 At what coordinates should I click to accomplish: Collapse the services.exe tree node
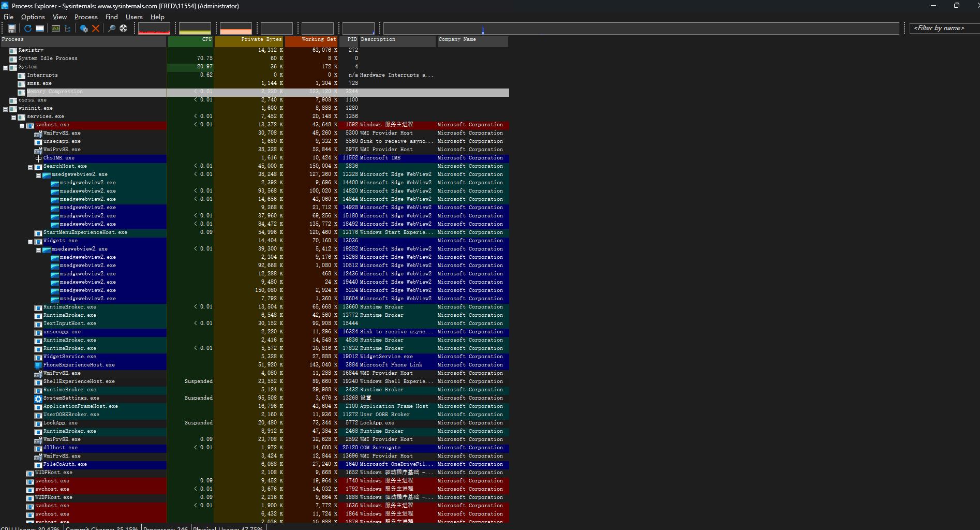pyautogui.click(x=14, y=117)
